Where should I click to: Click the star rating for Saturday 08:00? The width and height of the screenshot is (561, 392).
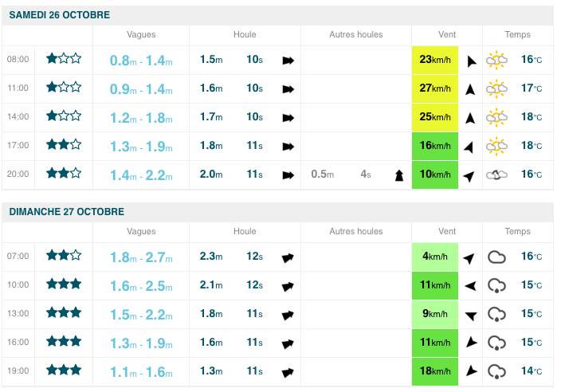click(64, 59)
